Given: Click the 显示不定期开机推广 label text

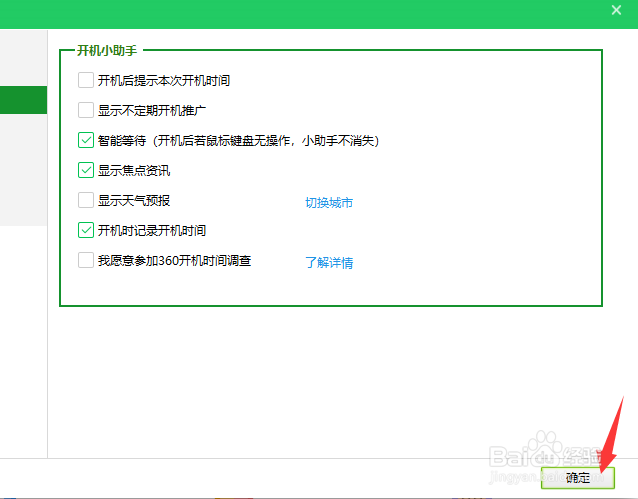Looking at the screenshot, I should pyautogui.click(x=152, y=110).
